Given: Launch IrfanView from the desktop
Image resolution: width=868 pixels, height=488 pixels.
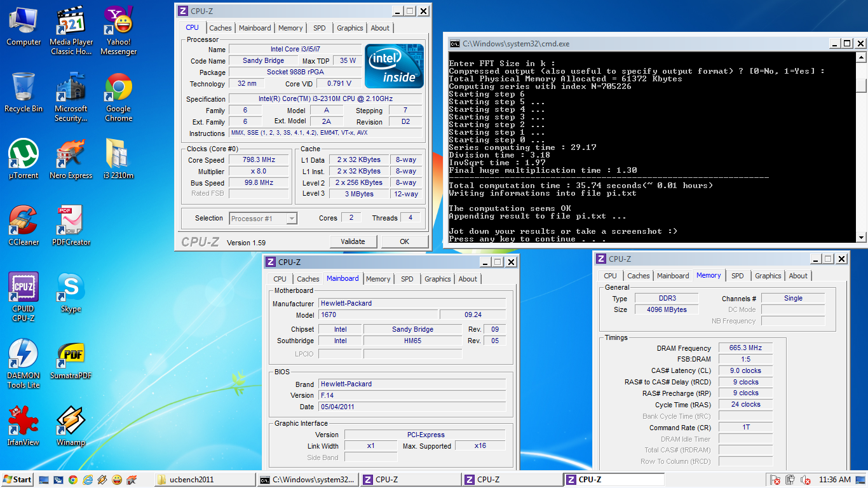Looking at the screenshot, I should tap(24, 426).
